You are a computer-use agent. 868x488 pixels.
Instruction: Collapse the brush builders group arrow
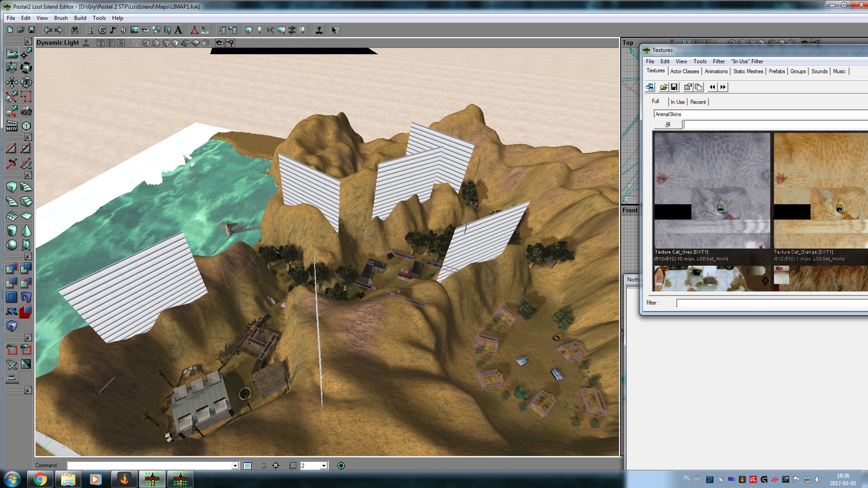coord(28,175)
